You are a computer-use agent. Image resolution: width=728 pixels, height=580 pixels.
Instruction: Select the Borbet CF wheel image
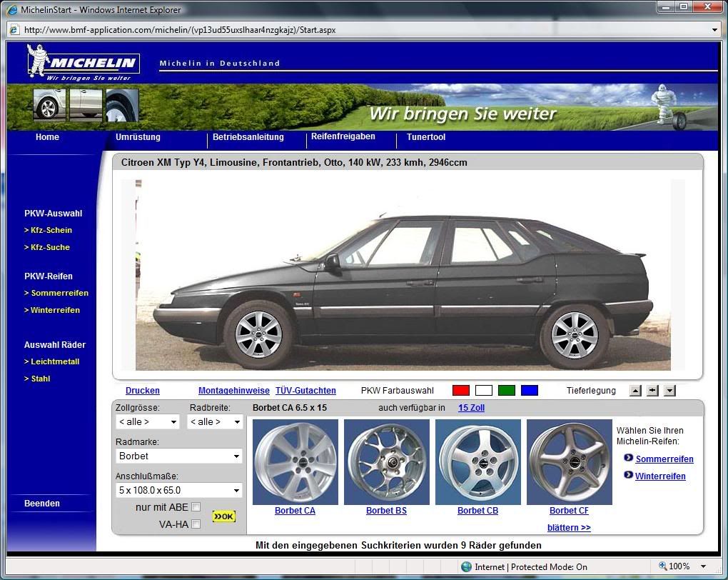coord(570,462)
